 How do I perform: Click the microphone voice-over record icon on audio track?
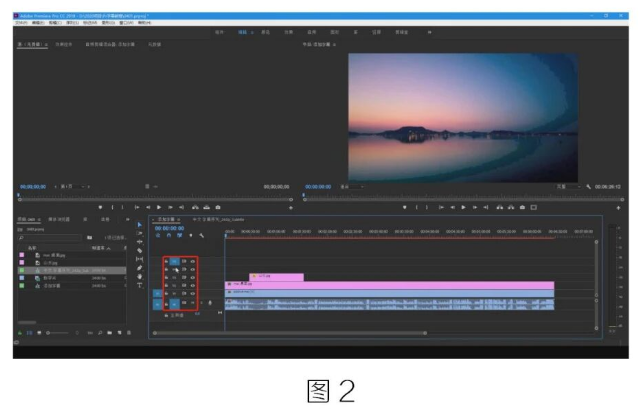coord(210,303)
